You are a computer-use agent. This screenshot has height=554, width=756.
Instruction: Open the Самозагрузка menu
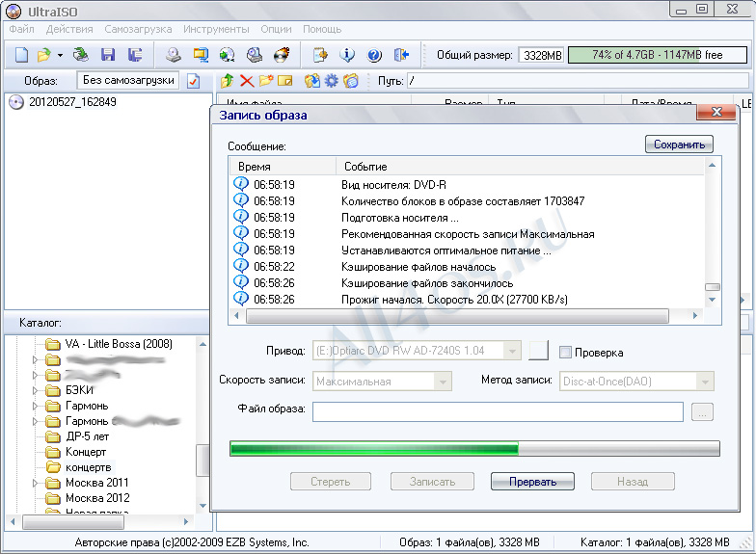[x=138, y=29]
